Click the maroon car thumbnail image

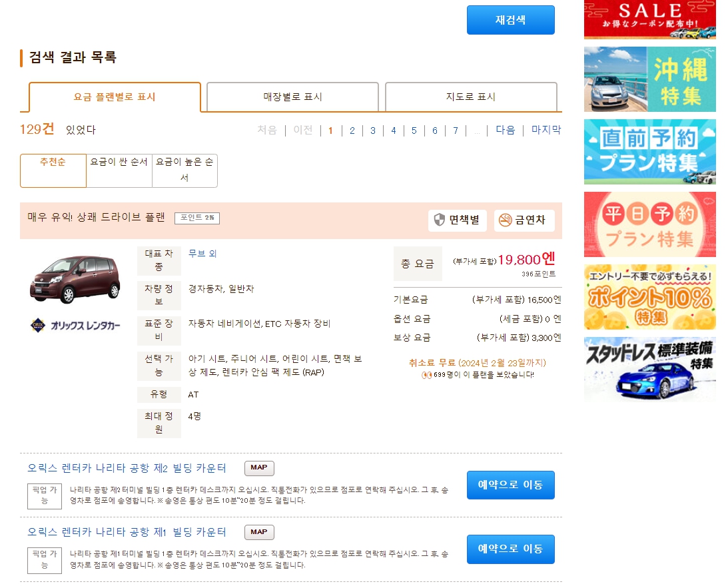tap(75, 278)
